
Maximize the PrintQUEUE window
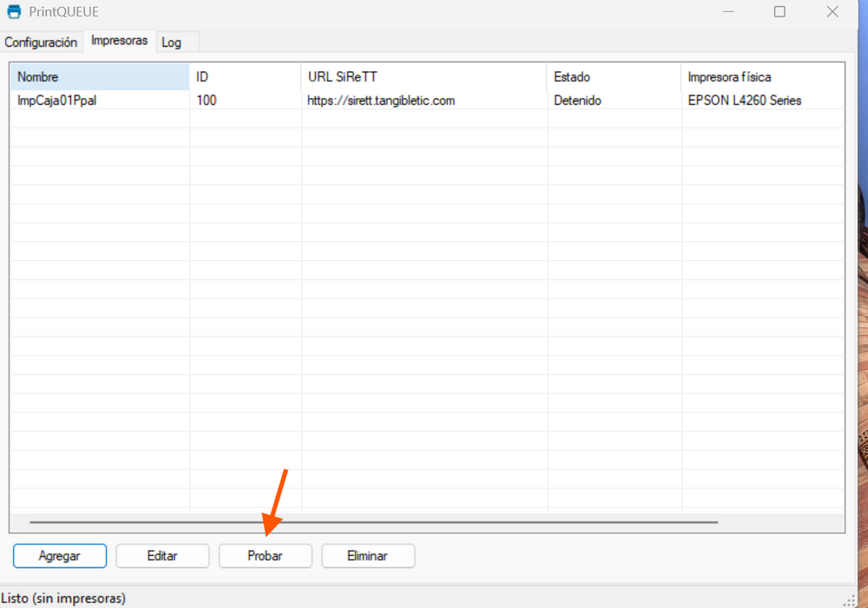point(779,11)
